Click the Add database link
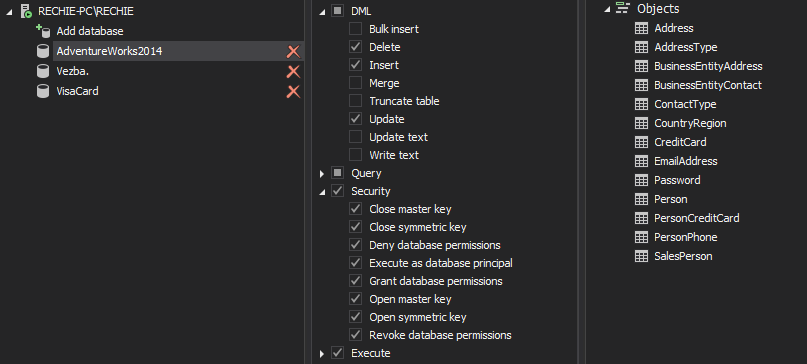 pos(90,31)
